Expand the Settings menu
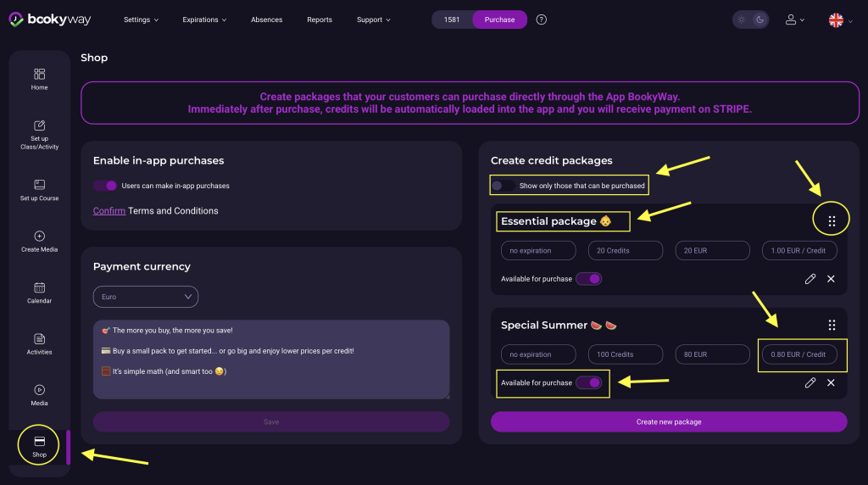The image size is (868, 485). tap(141, 20)
